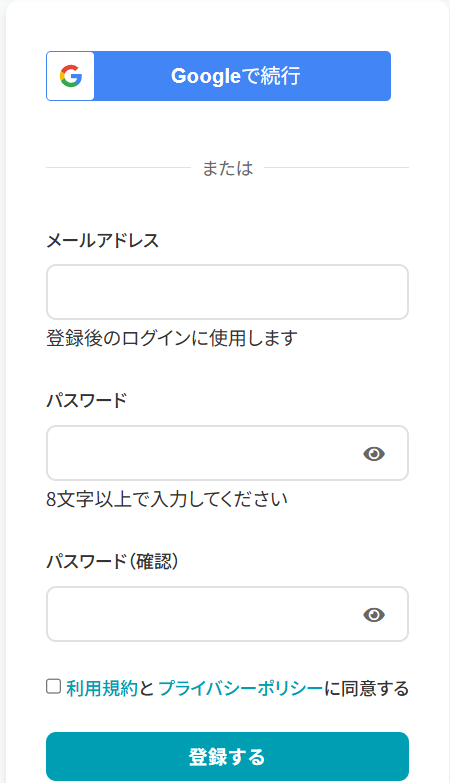Screen dimensions: 450x783
Task: Show password with パスワード eye icon
Action: click(x=374, y=453)
